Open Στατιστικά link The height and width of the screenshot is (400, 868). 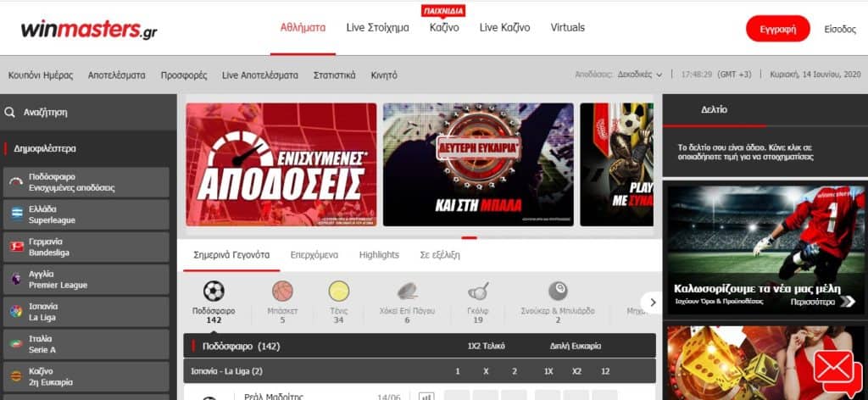(334, 75)
